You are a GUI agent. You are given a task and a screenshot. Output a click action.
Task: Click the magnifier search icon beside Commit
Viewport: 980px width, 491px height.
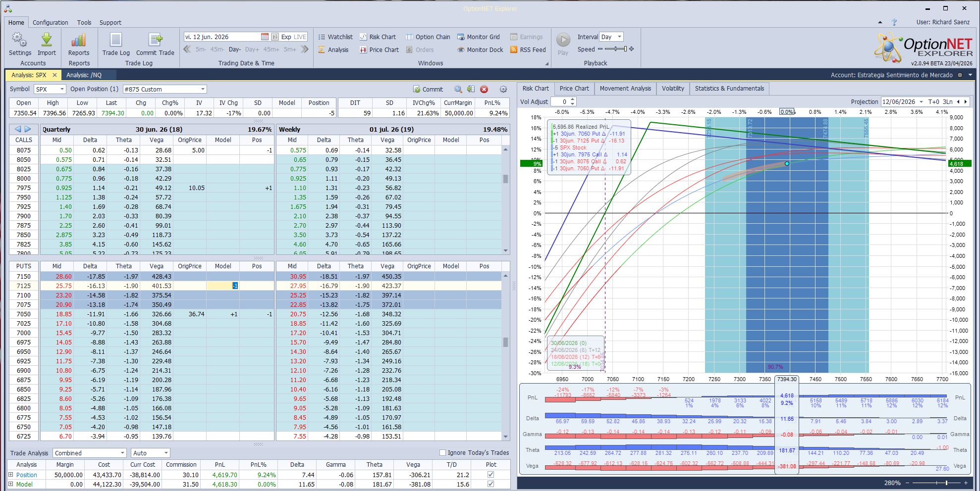click(458, 89)
